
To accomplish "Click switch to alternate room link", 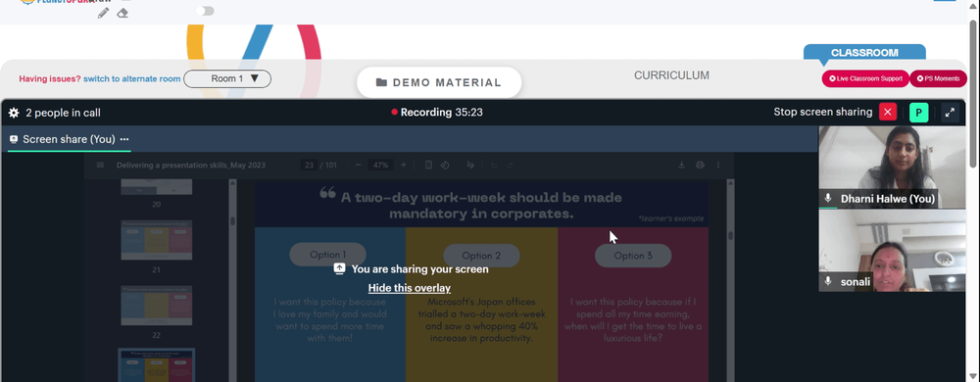I will (132, 78).
